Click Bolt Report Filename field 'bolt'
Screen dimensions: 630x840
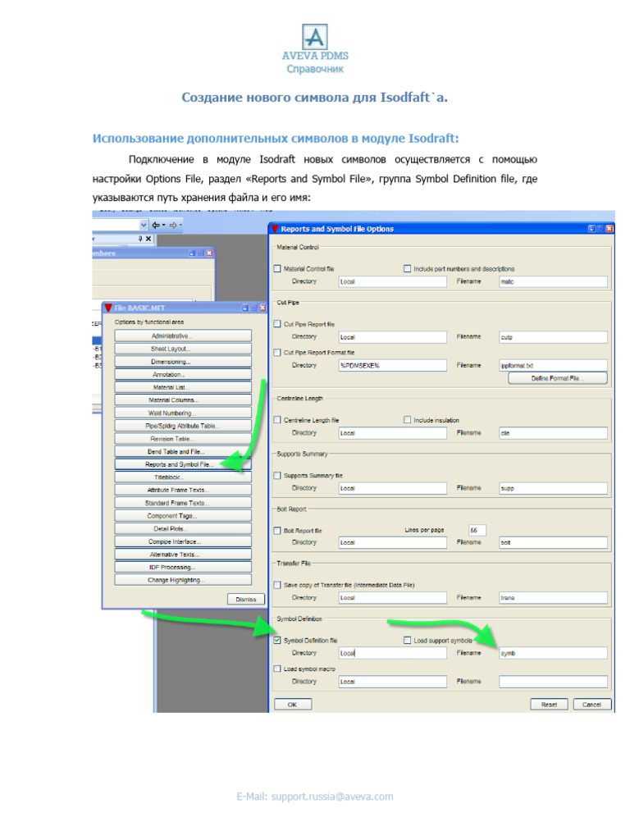coord(554,543)
